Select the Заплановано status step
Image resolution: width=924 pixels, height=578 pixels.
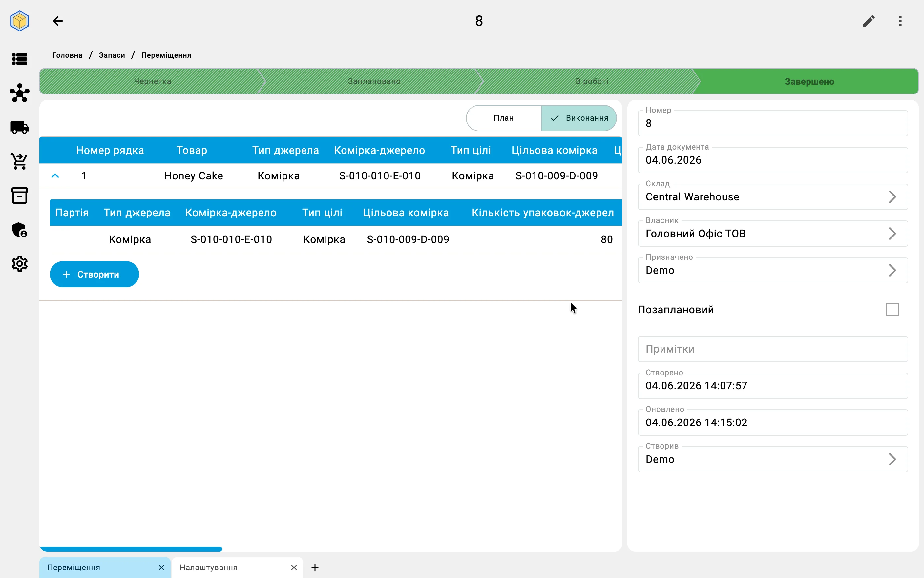click(x=374, y=81)
